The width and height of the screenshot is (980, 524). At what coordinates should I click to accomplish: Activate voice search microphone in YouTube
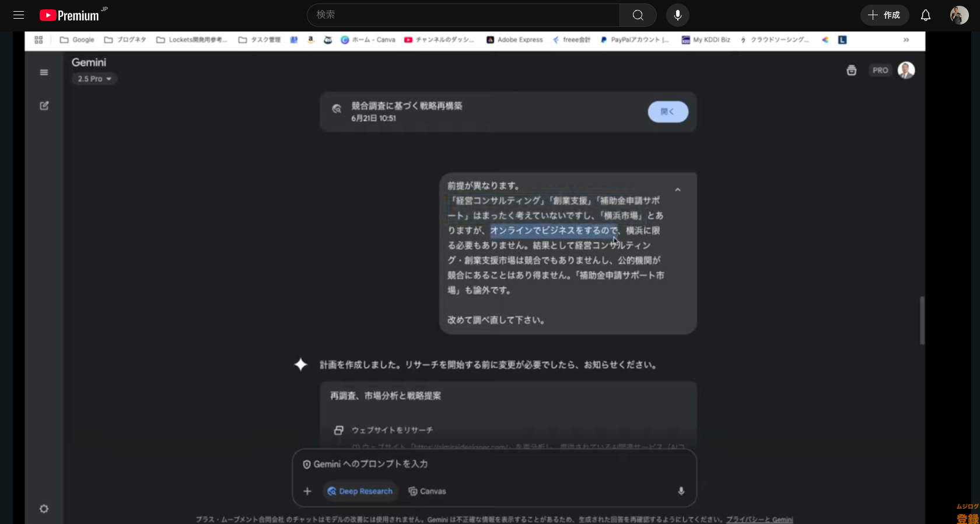coord(677,15)
